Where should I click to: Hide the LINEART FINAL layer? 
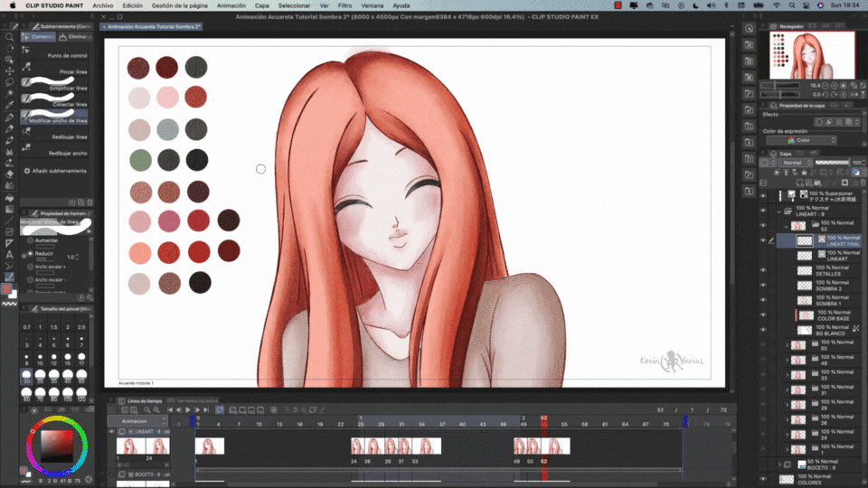[x=762, y=240]
